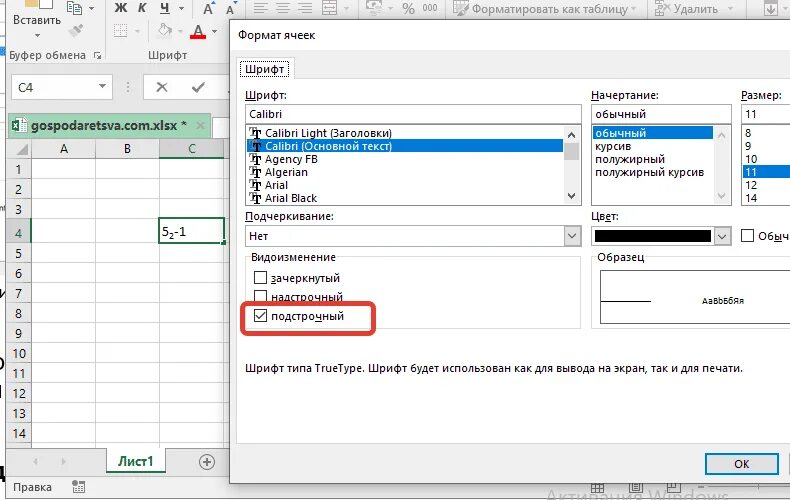Center text with the ribbon align icon
The image size is (790, 500).
coord(283,8)
